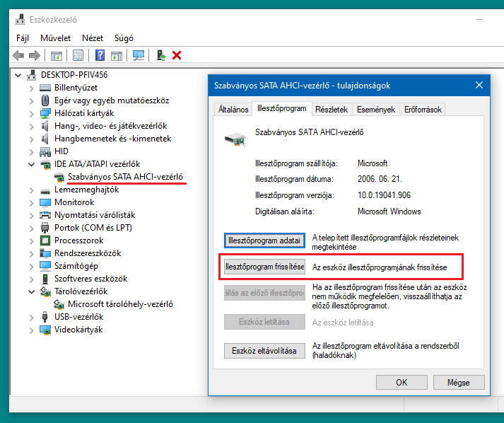Click the Illesztőprogram frissítése button
Image resolution: width=504 pixels, height=423 pixels.
(264, 267)
